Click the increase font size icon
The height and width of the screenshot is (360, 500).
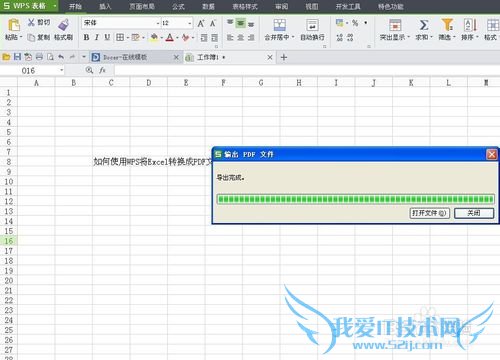201,23
